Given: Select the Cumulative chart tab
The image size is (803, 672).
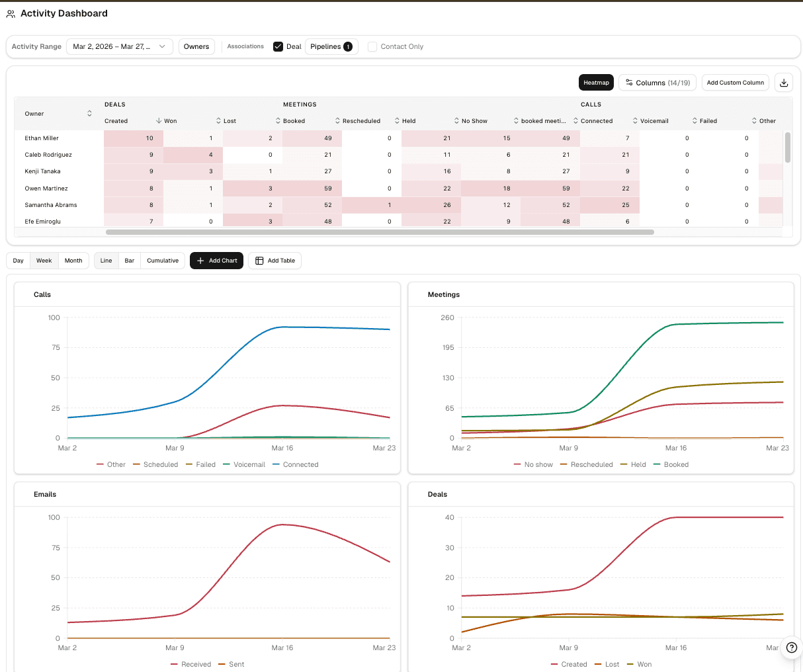Looking at the screenshot, I should tap(162, 261).
